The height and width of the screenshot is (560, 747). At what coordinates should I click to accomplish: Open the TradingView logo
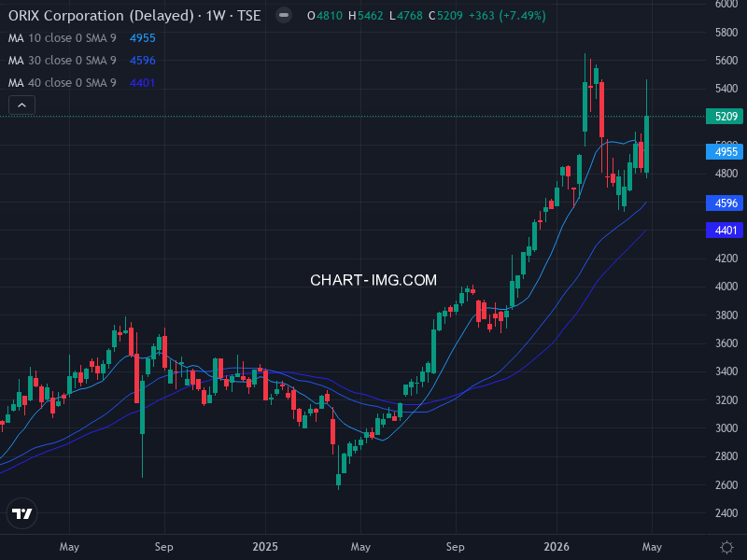(21, 513)
